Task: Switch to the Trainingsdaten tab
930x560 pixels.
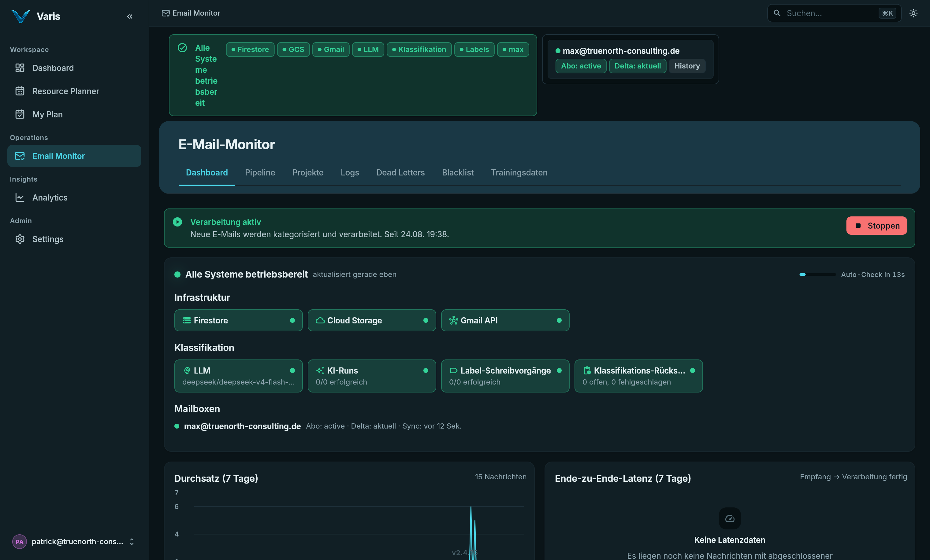Action: [x=519, y=172]
